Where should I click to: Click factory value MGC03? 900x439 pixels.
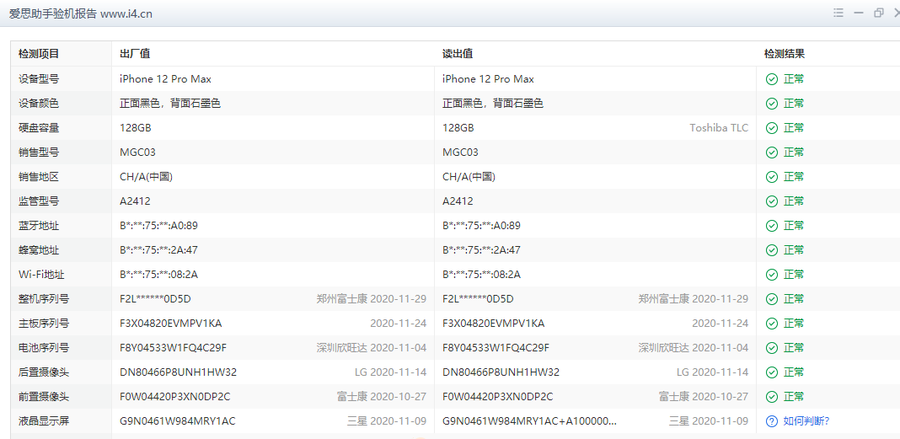137,153
